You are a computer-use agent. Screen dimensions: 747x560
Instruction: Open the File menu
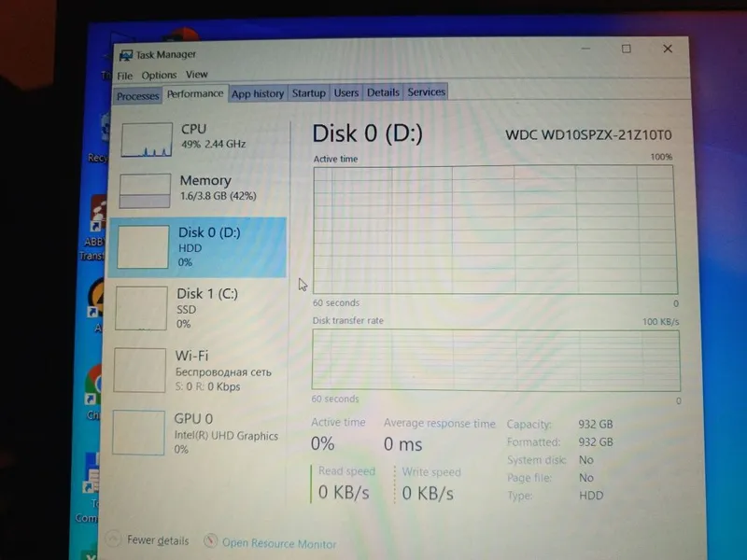click(x=125, y=76)
